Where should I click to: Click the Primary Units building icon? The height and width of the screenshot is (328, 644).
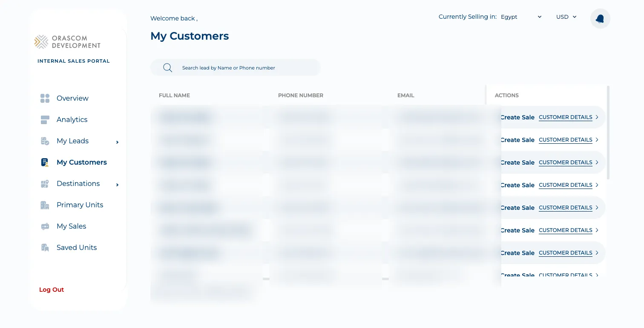[45, 205]
